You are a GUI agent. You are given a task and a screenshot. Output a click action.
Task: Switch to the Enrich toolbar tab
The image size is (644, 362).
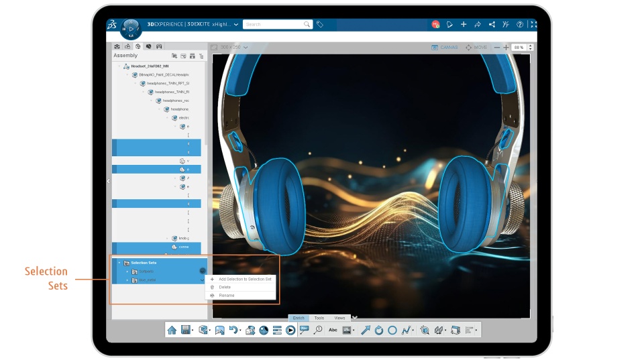pyautogui.click(x=299, y=318)
